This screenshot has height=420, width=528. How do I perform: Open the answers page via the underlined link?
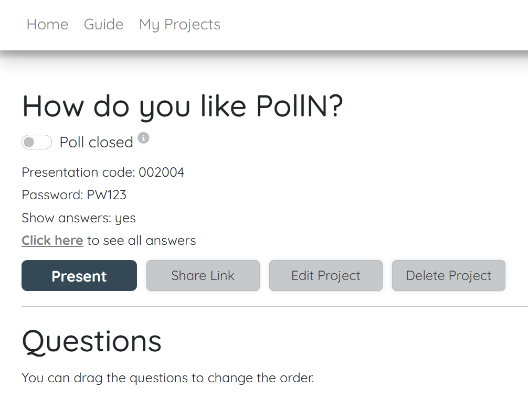tap(52, 240)
